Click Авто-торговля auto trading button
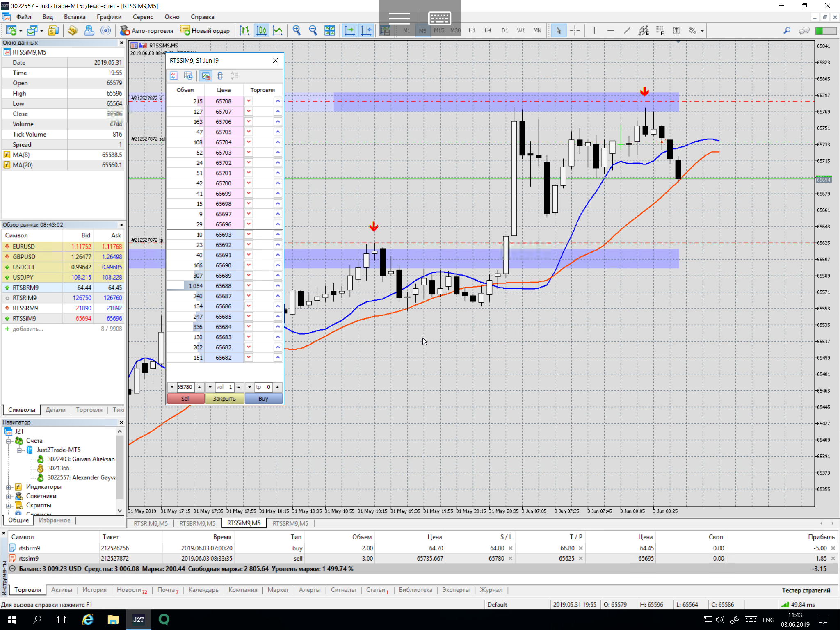 [147, 30]
